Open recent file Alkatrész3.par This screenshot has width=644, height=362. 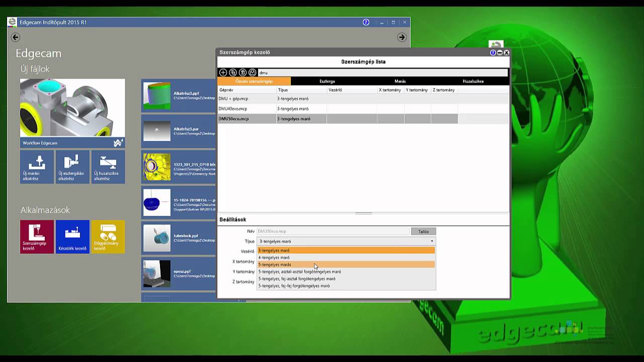(179, 131)
